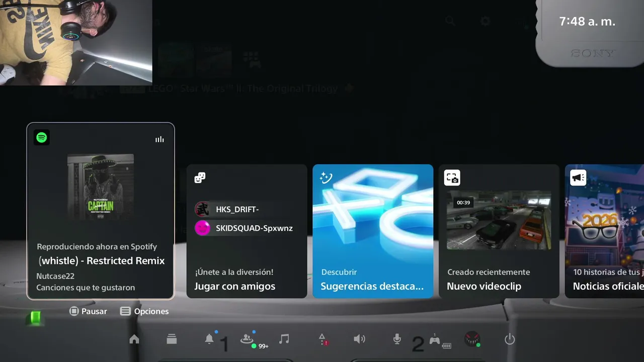Viewport: 644px width, 362px height.
Task: Toggle the microphone icon
Action: click(x=397, y=339)
